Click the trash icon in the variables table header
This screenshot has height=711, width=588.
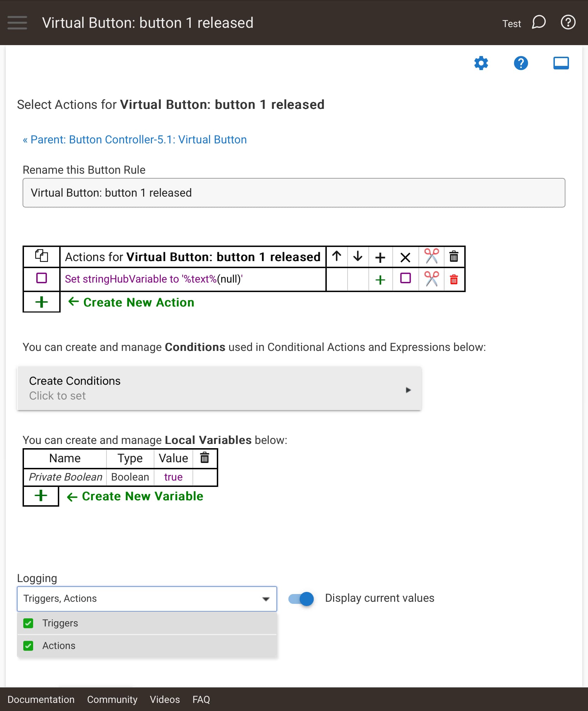click(x=205, y=458)
